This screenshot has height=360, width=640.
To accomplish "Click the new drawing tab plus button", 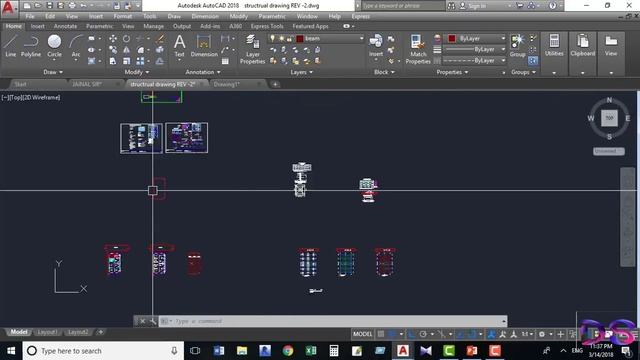I will click(x=276, y=84).
